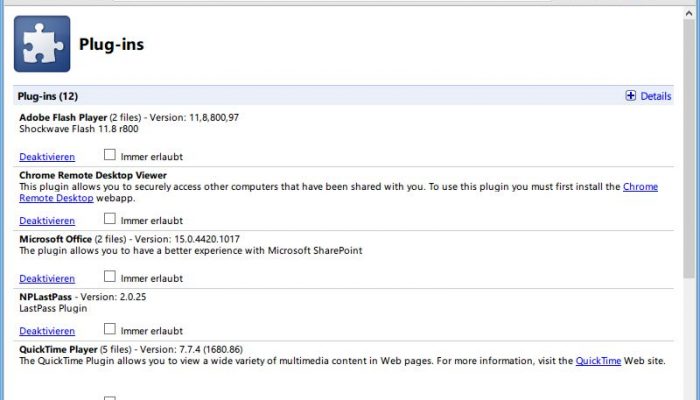Expand Details using the plus icon
700x400 pixels.
tap(630, 96)
